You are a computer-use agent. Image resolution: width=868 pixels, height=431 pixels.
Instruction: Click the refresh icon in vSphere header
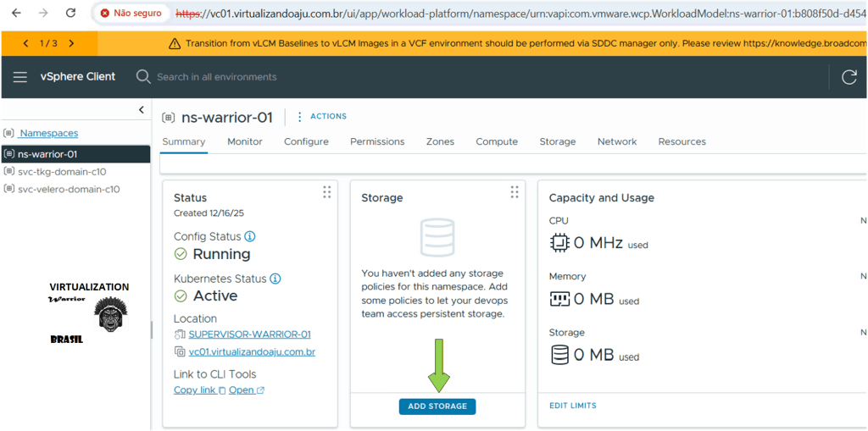(849, 77)
